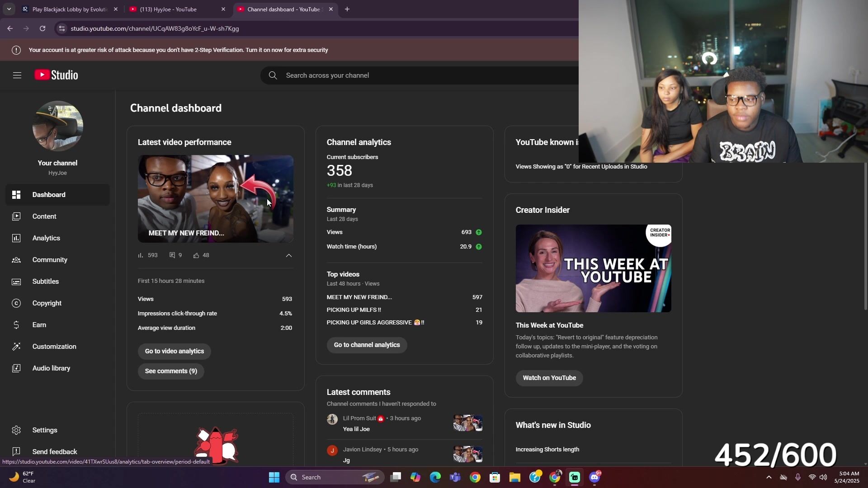This screenshot has height=488, width=868.
Task: Click the 2-Step Verification warning banner
Action: coord(179,50)
